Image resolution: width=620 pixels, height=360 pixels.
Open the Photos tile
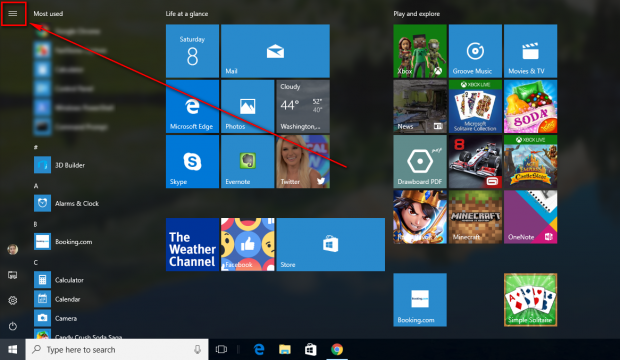coord(248,106)
